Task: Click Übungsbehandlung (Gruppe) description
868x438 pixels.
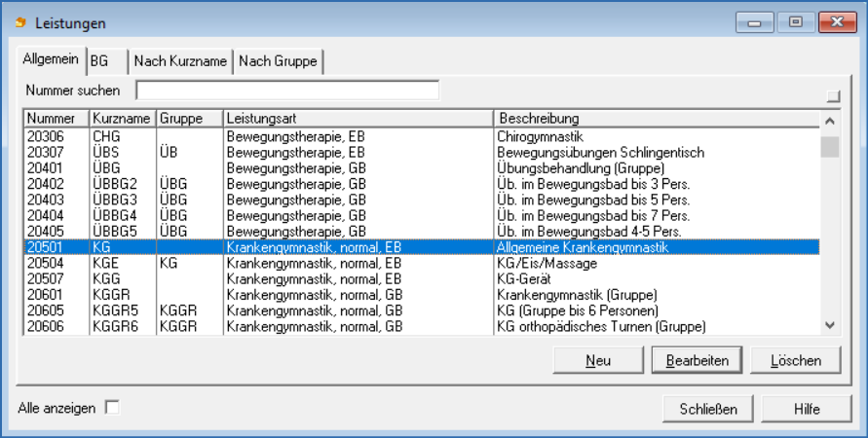Action: click(581, 168)
